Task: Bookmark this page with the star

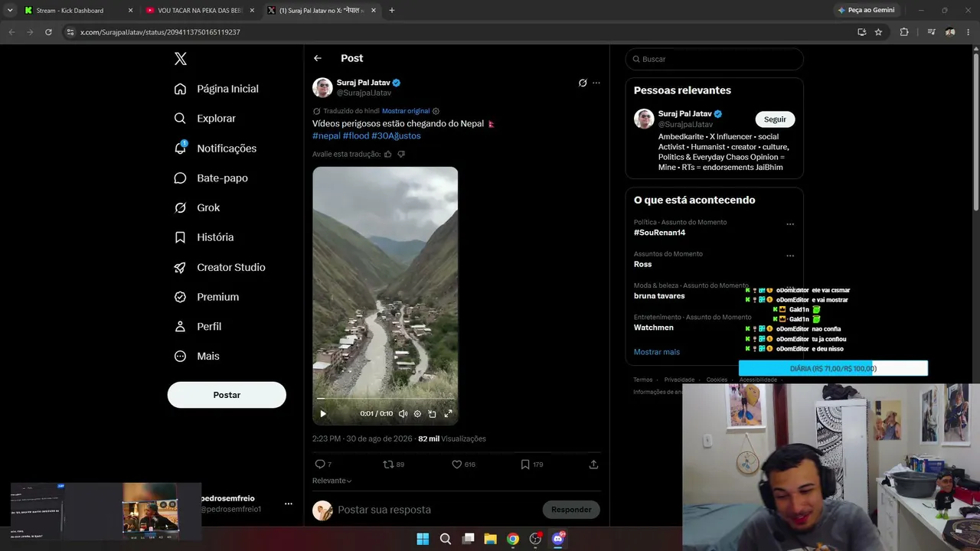Action: point(878,32)
